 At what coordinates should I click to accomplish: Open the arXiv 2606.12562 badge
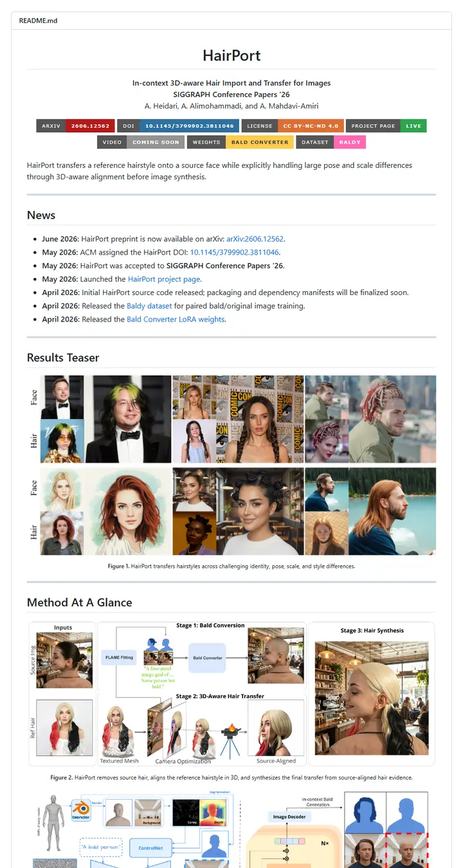pyautogui.click(x=77, y=126)
